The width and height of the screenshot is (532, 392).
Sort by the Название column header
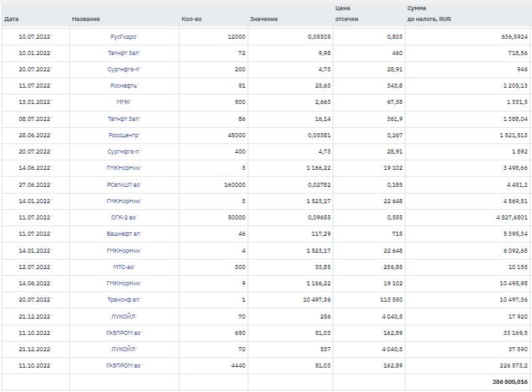[x=86, y=19]
